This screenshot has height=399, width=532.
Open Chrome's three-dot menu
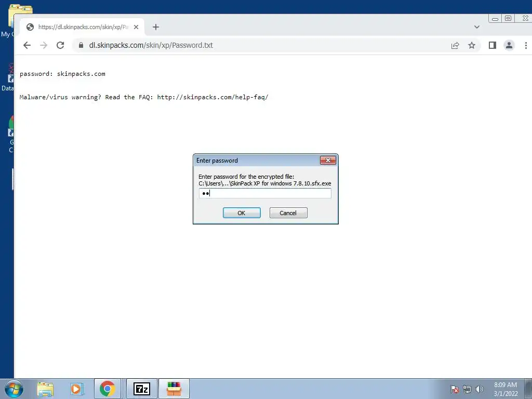(526, 46)
